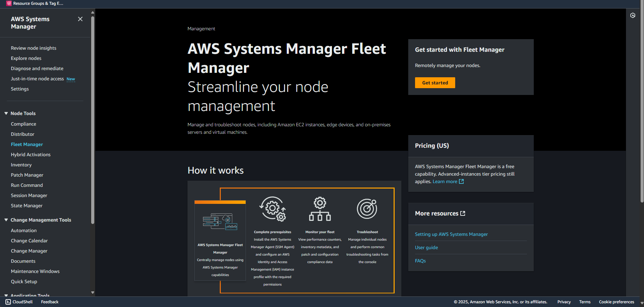Collapse the Node Tools section
This screenshot has width=644, height=307.
click(x=6, y=113)
